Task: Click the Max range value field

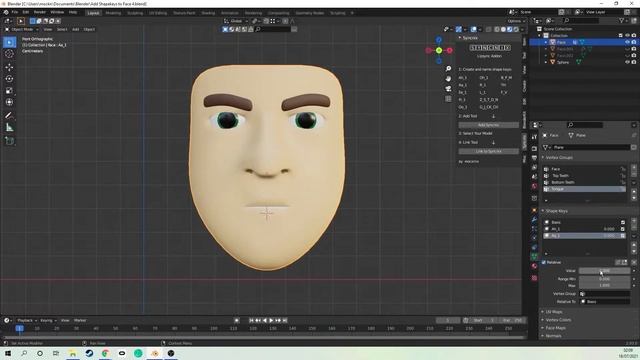Action: 604,286
